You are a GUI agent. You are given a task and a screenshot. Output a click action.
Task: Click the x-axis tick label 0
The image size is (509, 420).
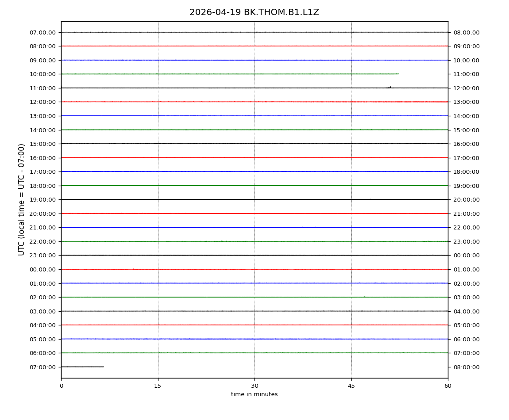[61, 386]
